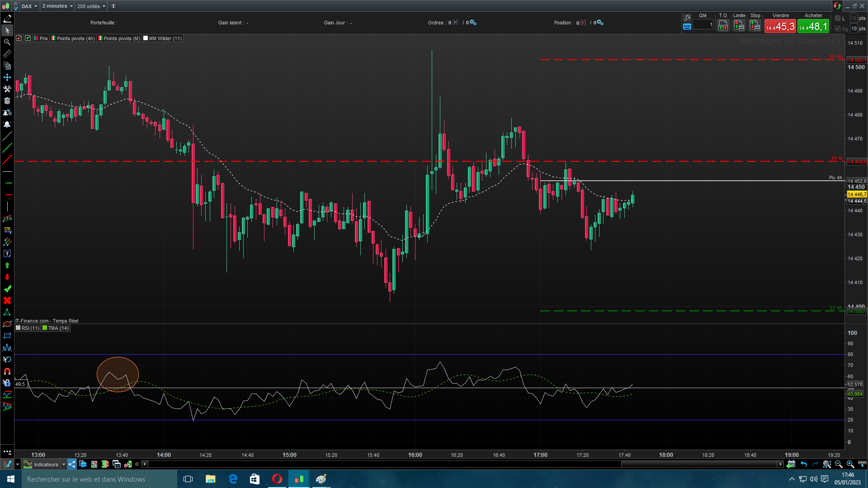Screen dimensions: 868x488
Task: Open the trading settings wrench icon
Action: click(687, 18)
